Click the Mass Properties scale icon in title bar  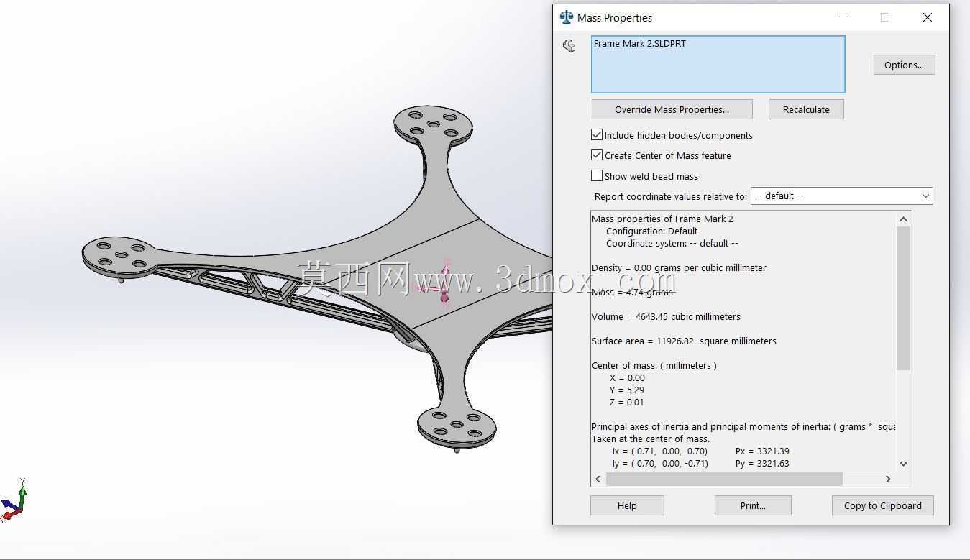pyautogui.click(x=567, y=17)
